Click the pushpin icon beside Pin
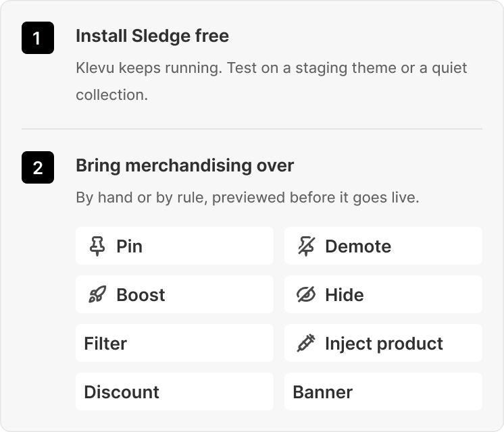Screen dimensions: 504x432 click(x=97, y=246)
